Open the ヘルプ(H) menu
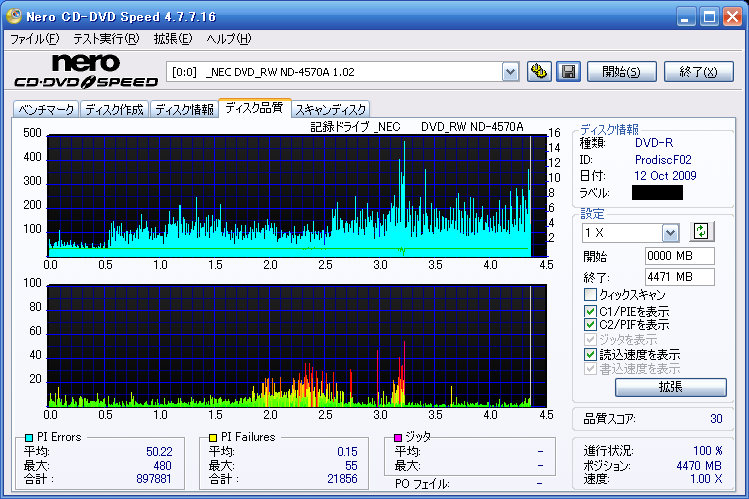The height and width of the screenshot is (499, 749). coord(229,39)
